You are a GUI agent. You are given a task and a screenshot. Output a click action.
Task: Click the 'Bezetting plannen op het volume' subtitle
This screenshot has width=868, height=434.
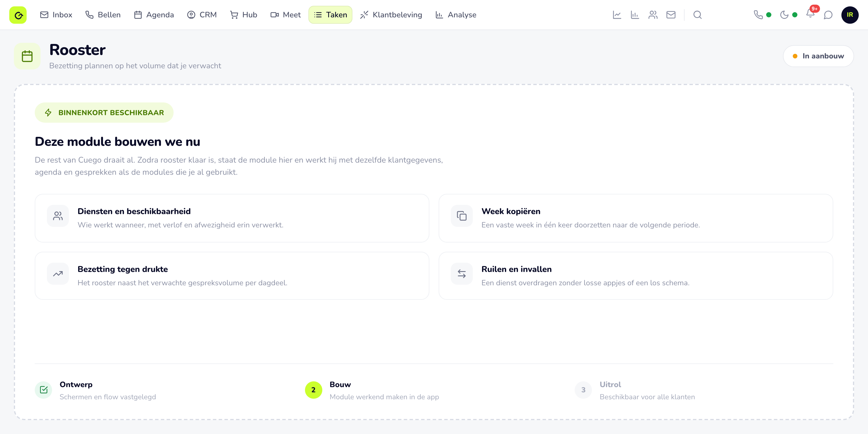[135, 66]
